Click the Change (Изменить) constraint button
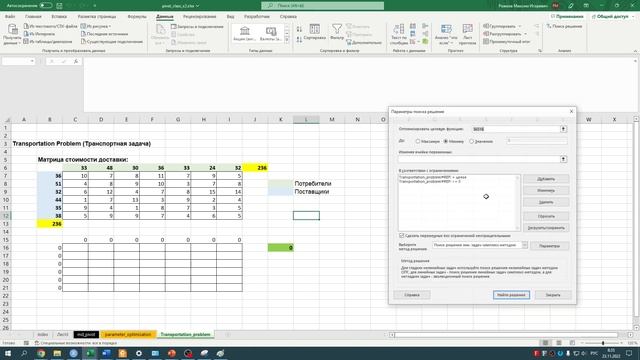The width and height of the screenshot is (640, 360). pyautogui.click(x=546, y=190)
